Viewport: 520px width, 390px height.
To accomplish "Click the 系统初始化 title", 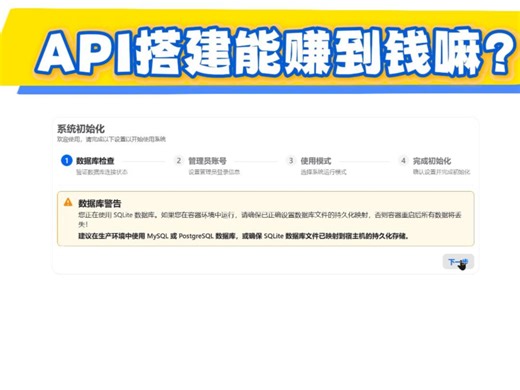I will (x=81, y=129).
